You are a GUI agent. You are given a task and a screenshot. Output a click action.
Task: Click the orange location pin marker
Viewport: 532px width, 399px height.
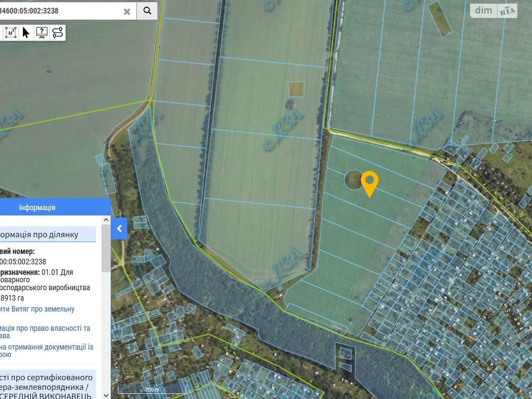click(369, 182)
